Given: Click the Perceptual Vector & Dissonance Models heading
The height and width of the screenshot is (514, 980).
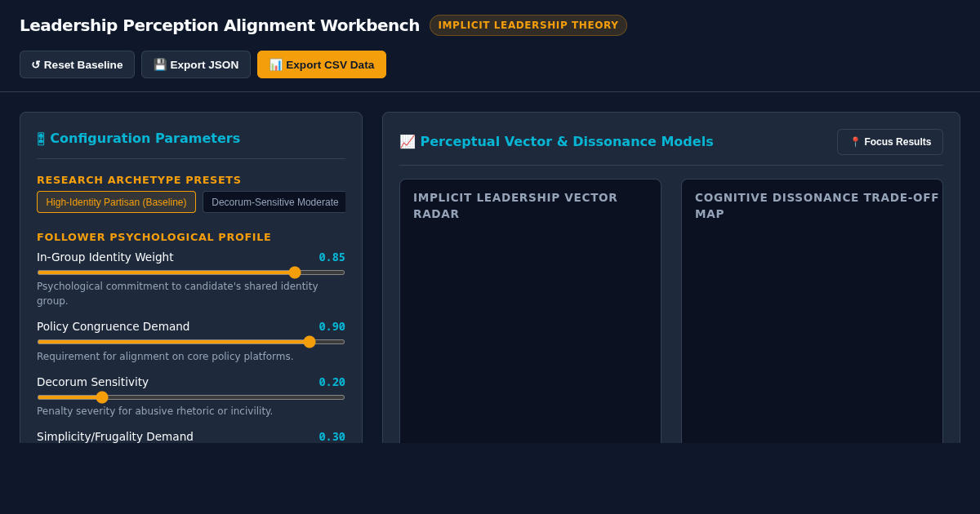Looking at the screenshot, I should (567, 142).
